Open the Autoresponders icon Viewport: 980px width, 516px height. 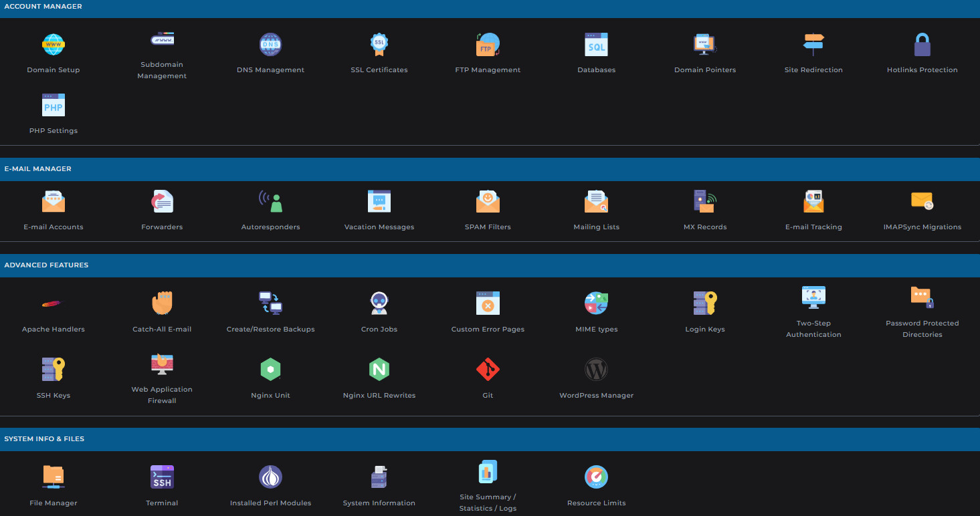coord(270,202)
